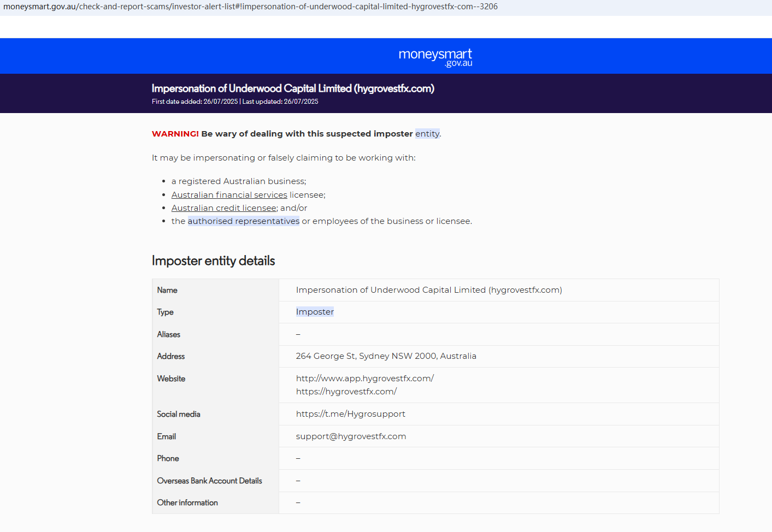The image size is (772, 532).
Task: Click email 'support@hygrovestfx.com'
Action: click(x=351, y=436)
